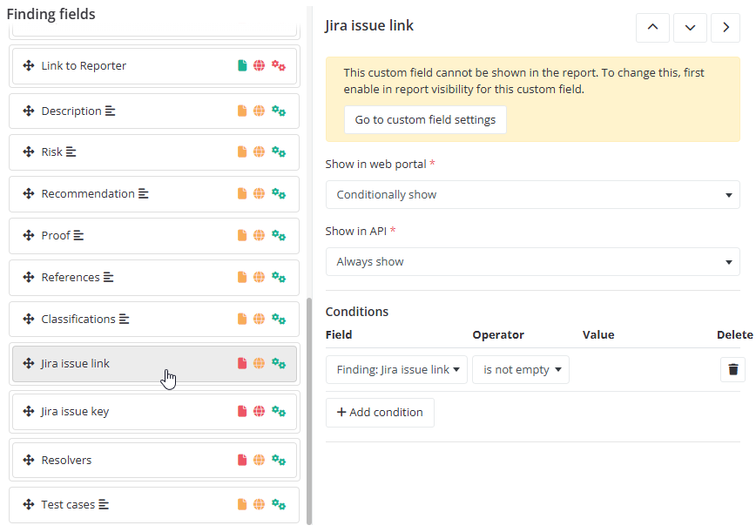Open the settings gear on the Resolvers field
The height and width of the screenshot is (532, 756).
278,460
